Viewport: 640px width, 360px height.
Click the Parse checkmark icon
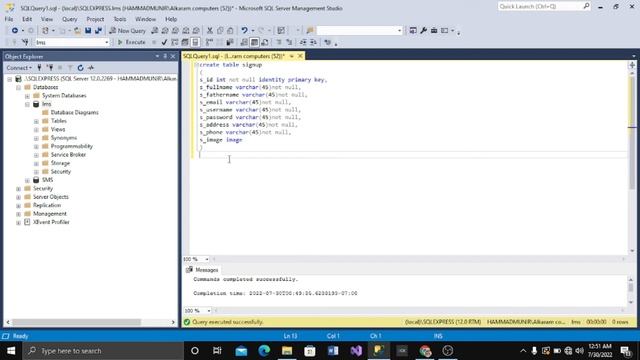[164, 42]
